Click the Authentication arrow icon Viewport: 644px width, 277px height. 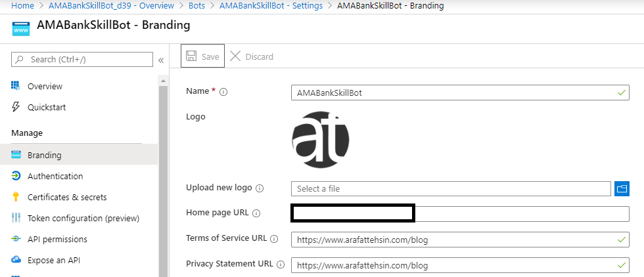tap(16, 176)
